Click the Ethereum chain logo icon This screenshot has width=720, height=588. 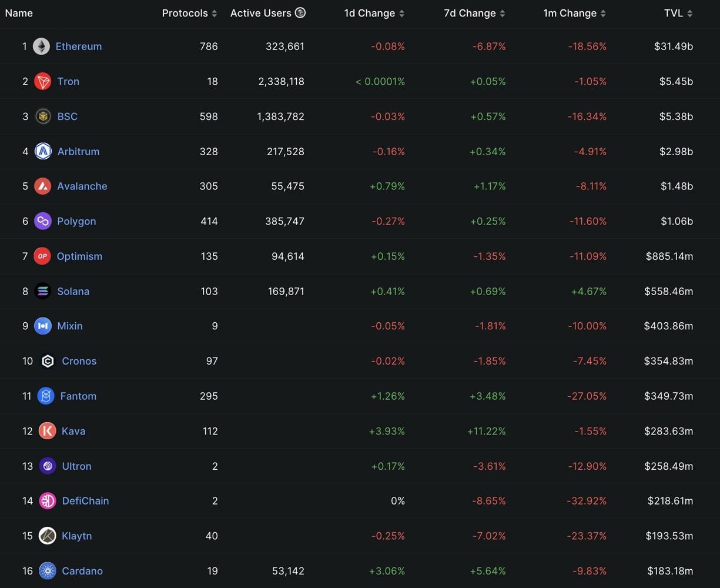pos(41,46)
